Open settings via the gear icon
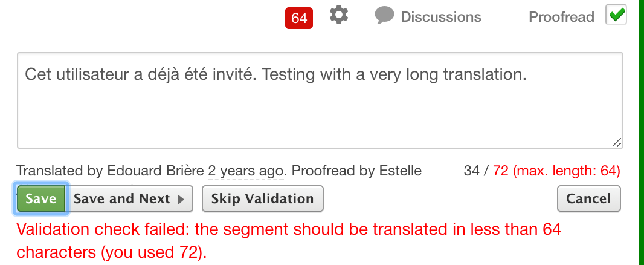 339,15
